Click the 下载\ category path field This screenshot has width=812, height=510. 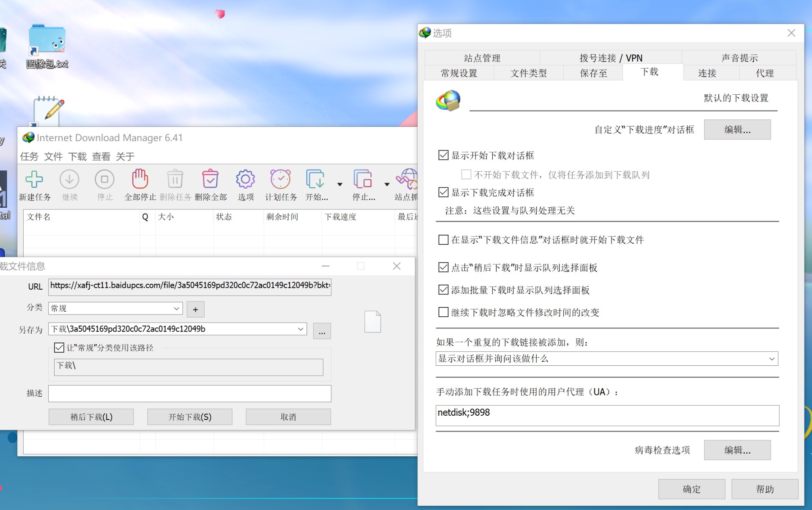coord(189,367)
